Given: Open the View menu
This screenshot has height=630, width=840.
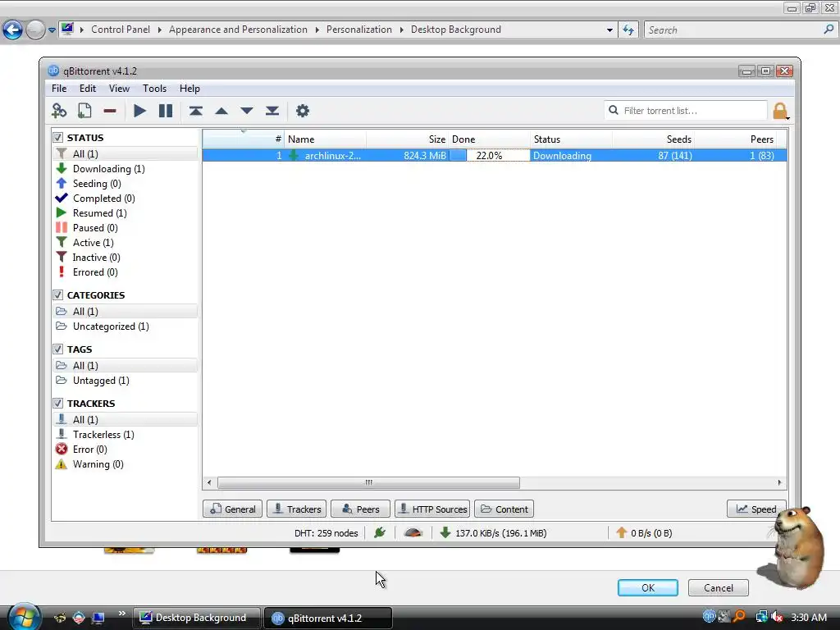Looking at the screenshot, I should click(119, 89).
